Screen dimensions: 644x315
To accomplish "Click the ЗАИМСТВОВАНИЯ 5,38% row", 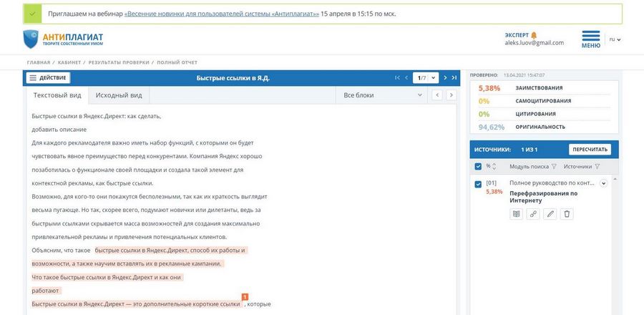I will tap(545, 88).
